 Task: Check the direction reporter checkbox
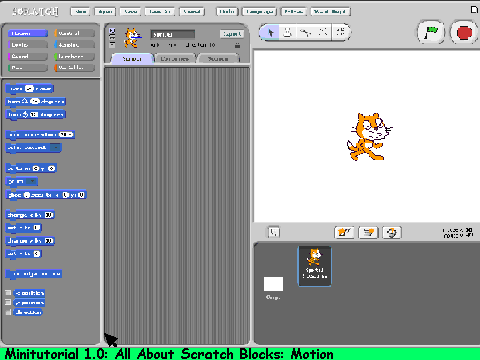[x=8, y=312]
